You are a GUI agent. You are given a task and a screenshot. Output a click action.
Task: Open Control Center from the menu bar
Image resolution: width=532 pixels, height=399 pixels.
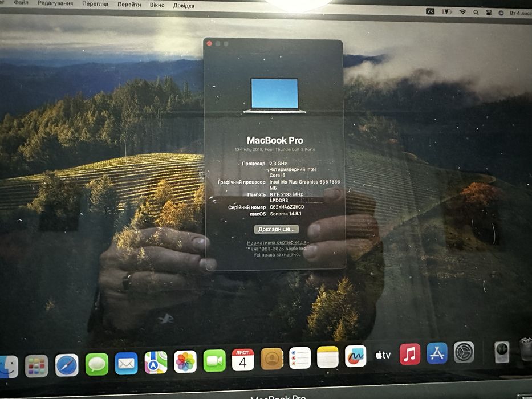tap(489, 13)
